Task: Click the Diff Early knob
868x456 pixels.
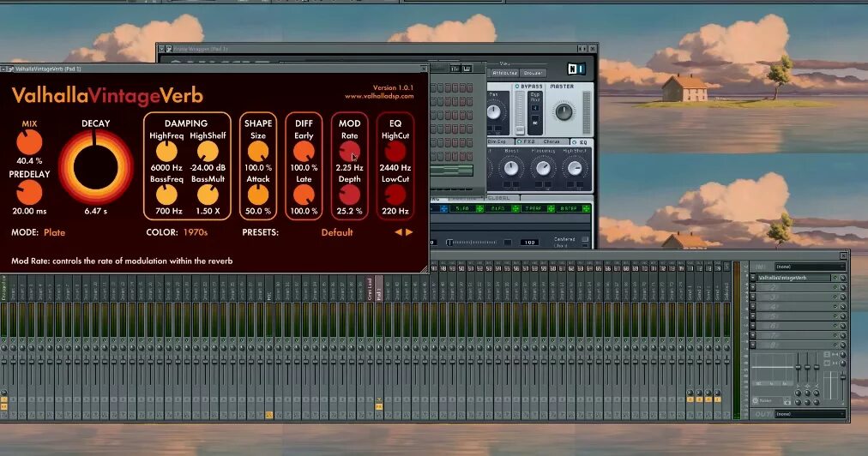Action: (x=304, y=152)
